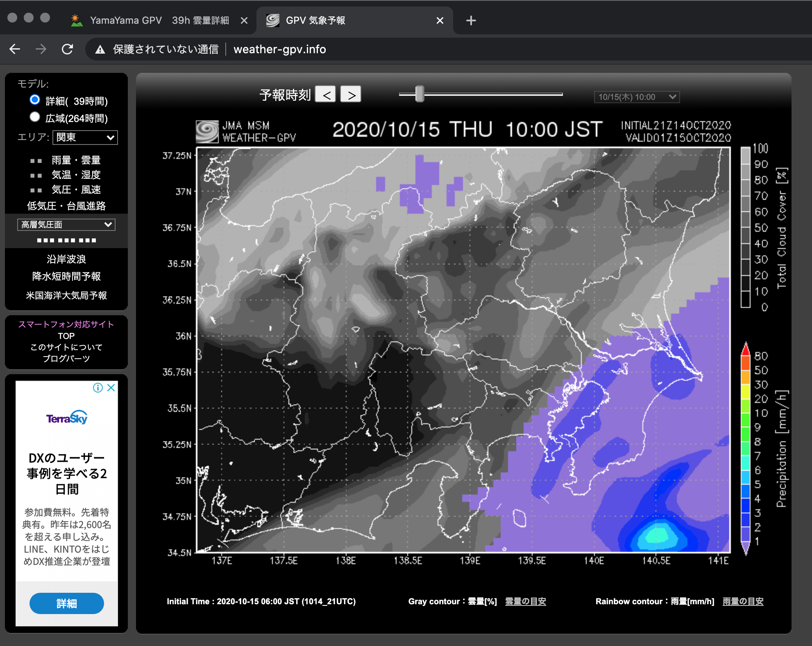Click the ad info icon
This screenshot has width=812, height=646.
[98, 388]
